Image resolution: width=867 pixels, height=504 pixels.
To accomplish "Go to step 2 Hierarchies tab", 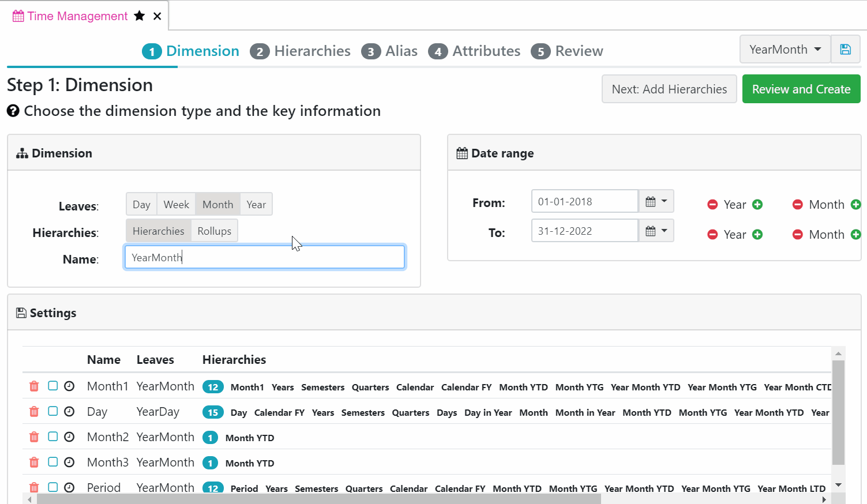I will coord(300,51).
